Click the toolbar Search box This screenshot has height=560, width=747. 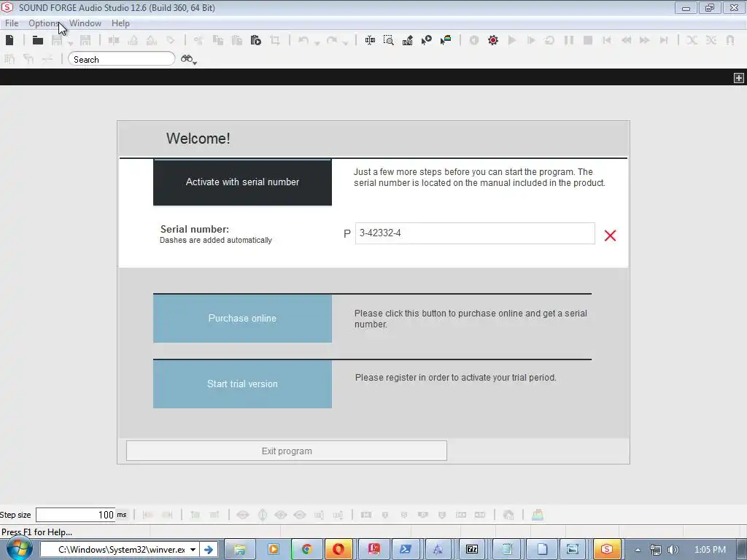(122, 59)
